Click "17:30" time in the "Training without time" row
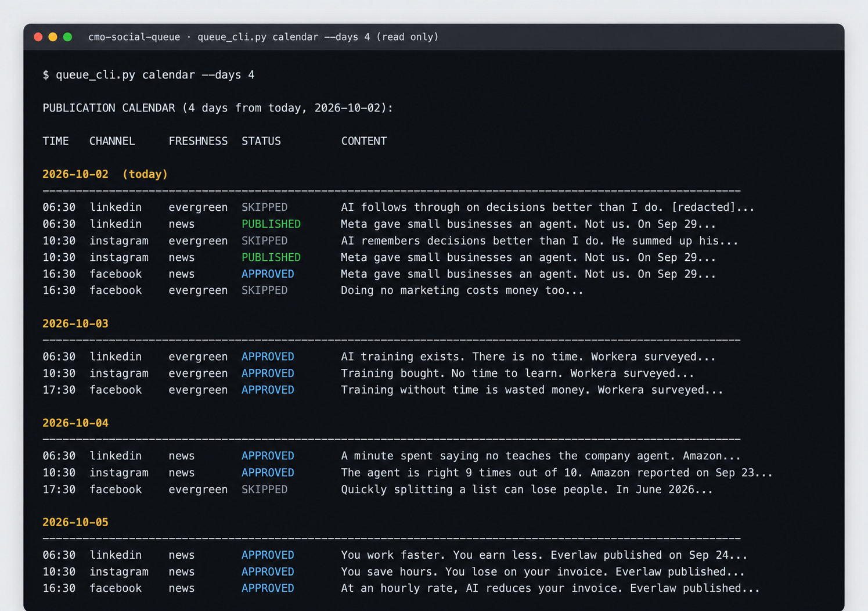 point(59,390)
